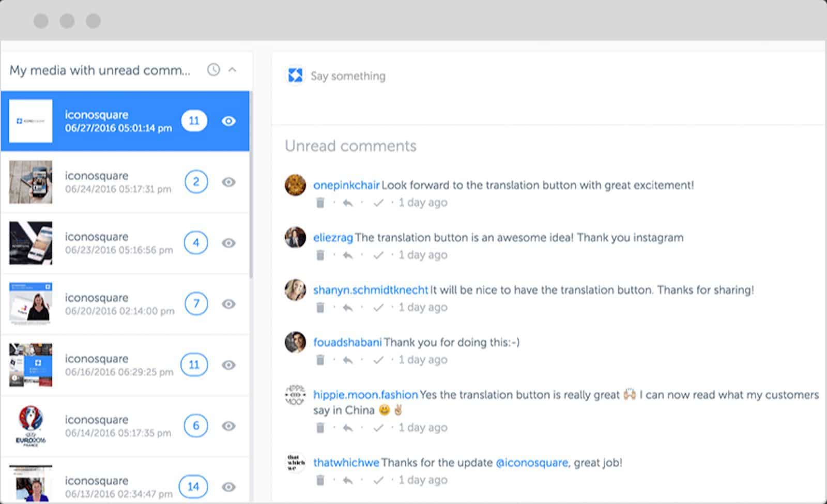The image size is (827, 504).
Task: Mark the hippie.moon.fashion comment as read
Action: [378, 427]
